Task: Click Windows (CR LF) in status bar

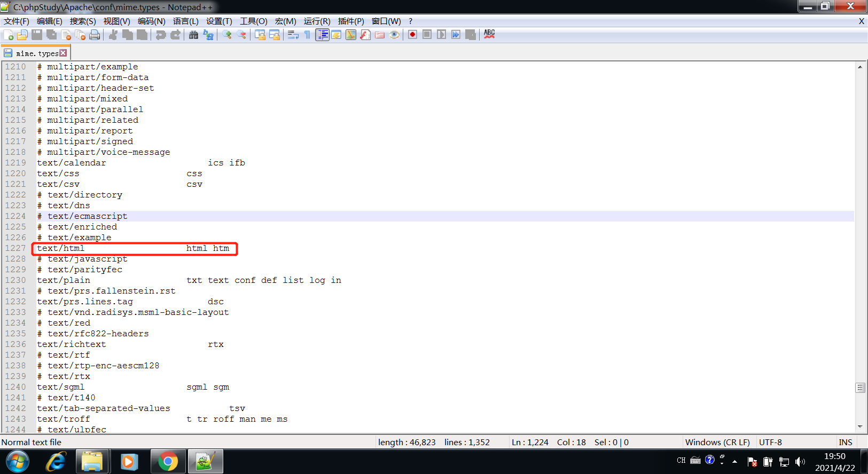Action: tap(717, 442)
